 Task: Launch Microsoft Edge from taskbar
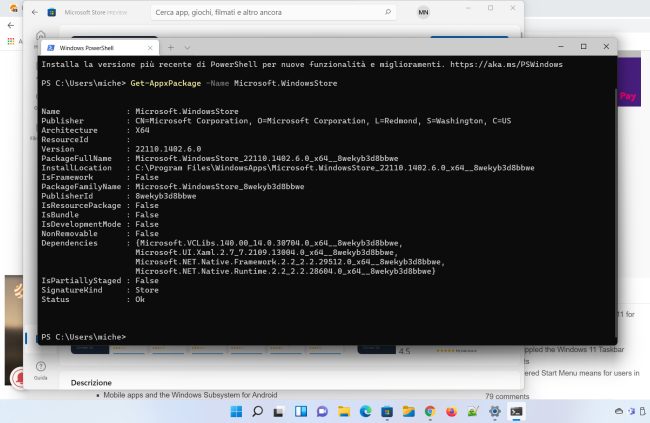365,411
